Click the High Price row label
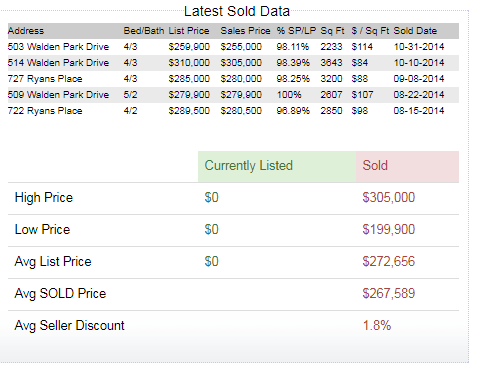 click(x=44, y=198)
